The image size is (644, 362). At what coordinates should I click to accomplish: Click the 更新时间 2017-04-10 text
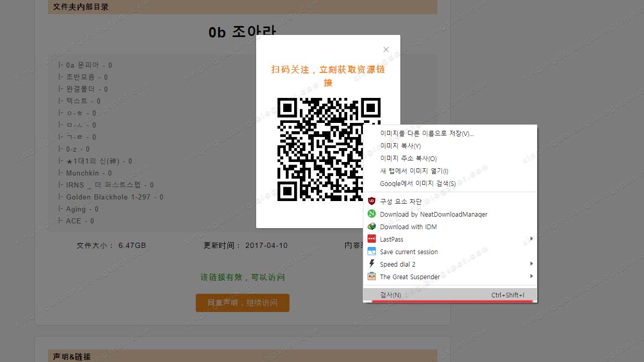[245, 245]
